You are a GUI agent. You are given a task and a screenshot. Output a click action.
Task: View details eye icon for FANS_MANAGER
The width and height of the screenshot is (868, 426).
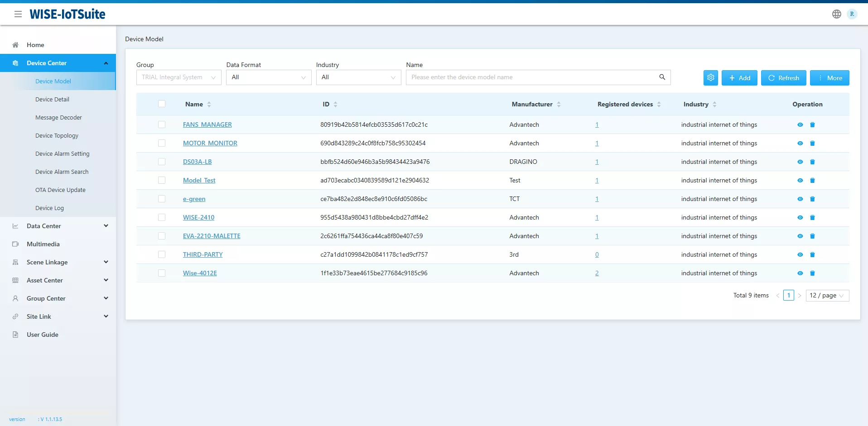click(x=800, y=125)
